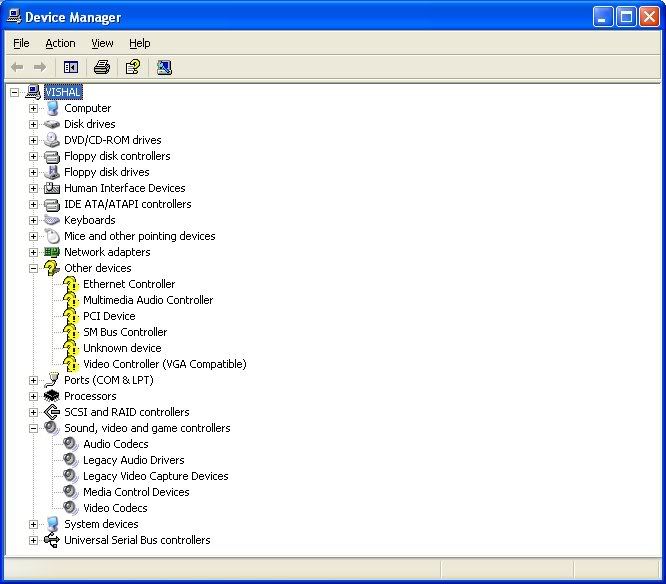Click Ethernet Controller warning icon
The height and width of the screenshot is (584, 666).
click(71, 284)
